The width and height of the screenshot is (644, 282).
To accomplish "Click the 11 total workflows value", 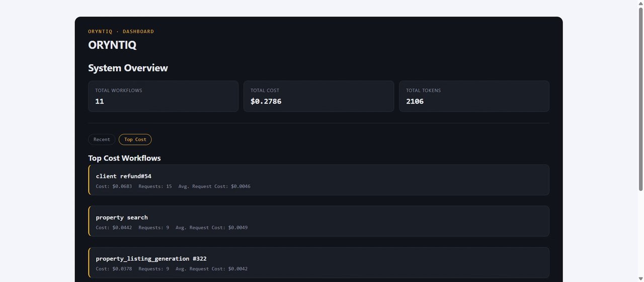I will [100, 101].
